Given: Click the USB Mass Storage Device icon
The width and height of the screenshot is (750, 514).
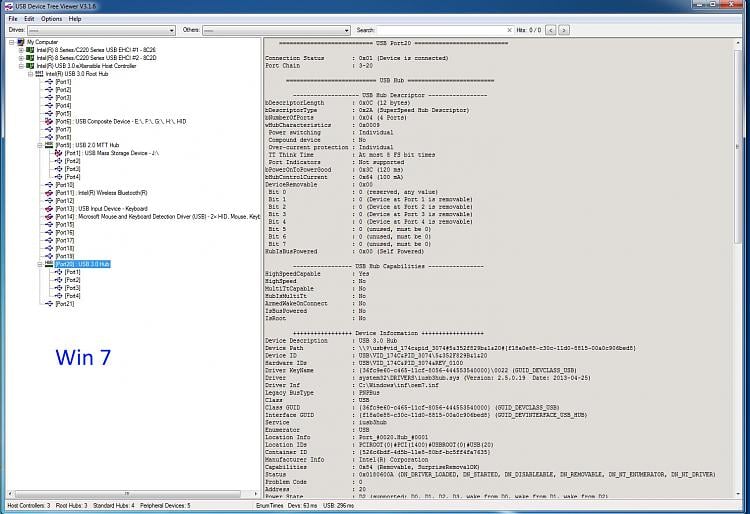Looking at the screenshot, I should pyautogui.click(x=57, y=153).
